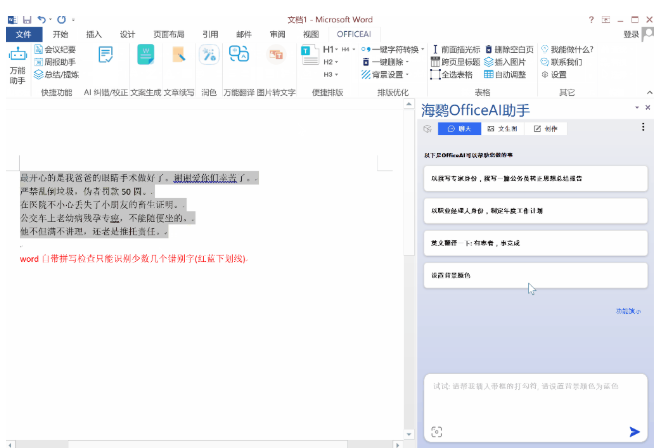Image resolution: width=654 pixels, height=448 pixels.
Task: Switch to the 审阅 ribbon tab
Action: click(x=277, y=34)
